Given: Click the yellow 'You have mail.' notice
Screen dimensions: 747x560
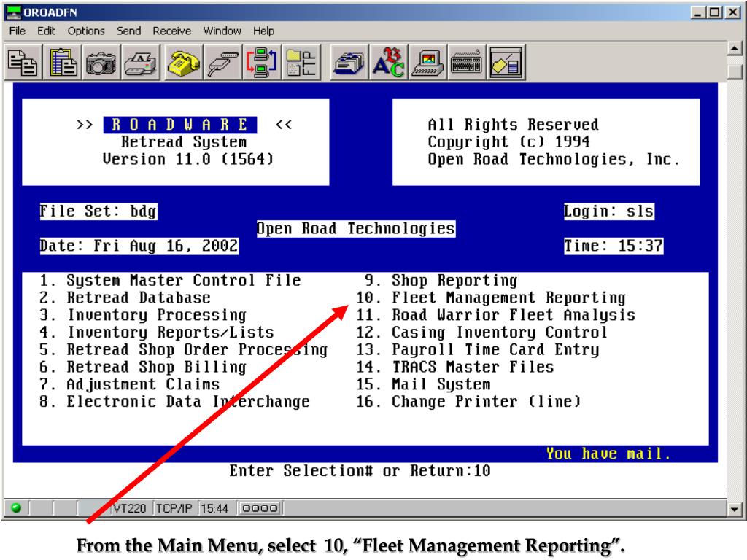Looking at the screenshot, I should (608, 454).
